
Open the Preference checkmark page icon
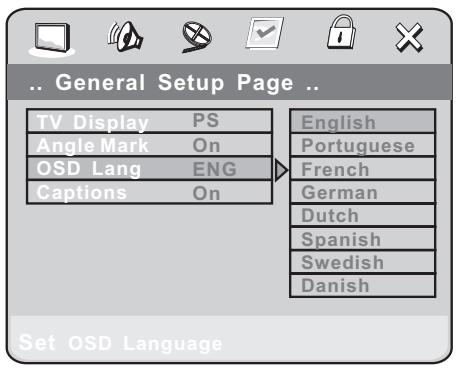(264, 33)
